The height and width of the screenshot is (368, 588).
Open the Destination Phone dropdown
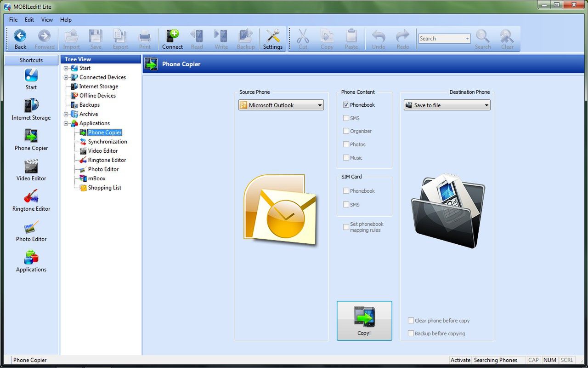pyautogui.click(x=447, y=105)
